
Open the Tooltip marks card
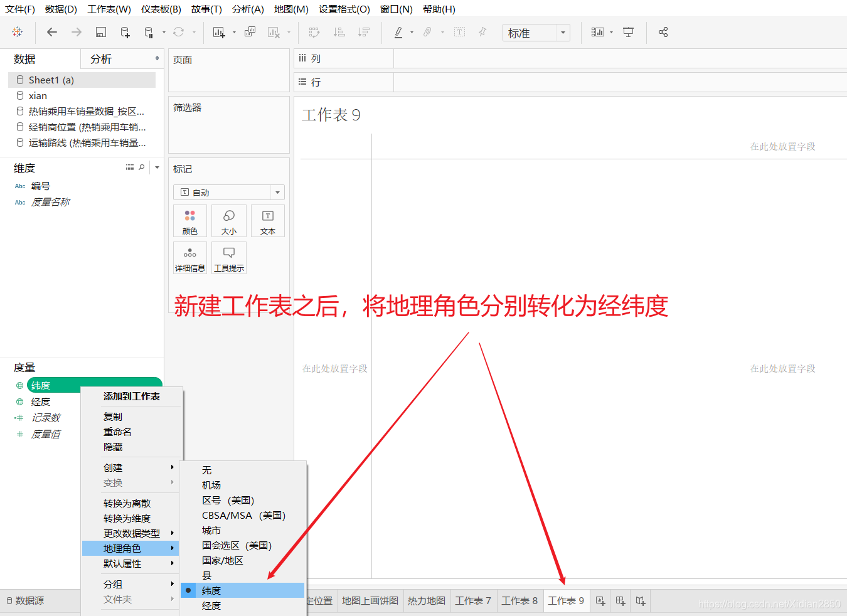(229, 258)
